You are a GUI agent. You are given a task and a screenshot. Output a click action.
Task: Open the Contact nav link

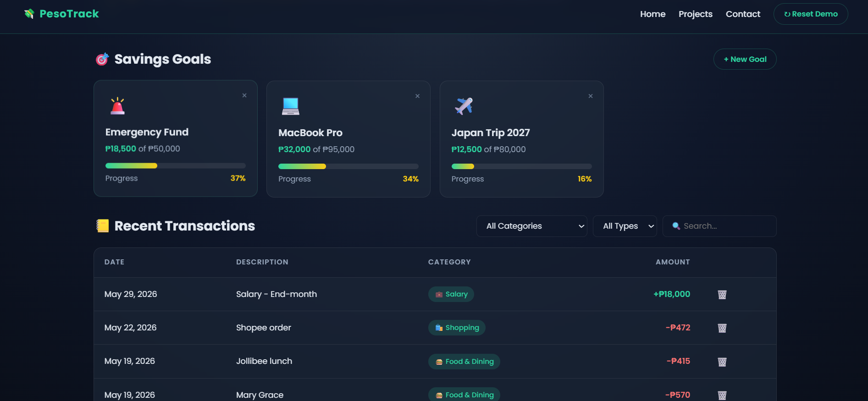pyautogui.click(x=743, y=14)
